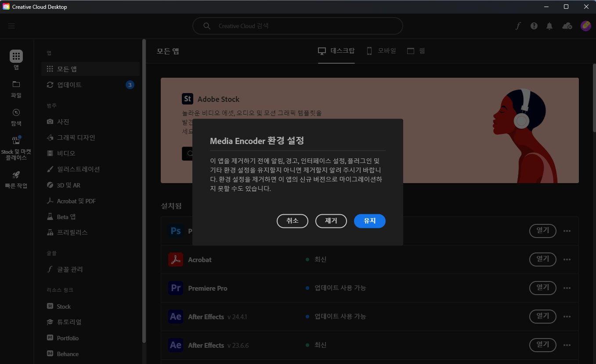Switch to the 모바일 tab
Screen dimensions: 596x364
381,50
